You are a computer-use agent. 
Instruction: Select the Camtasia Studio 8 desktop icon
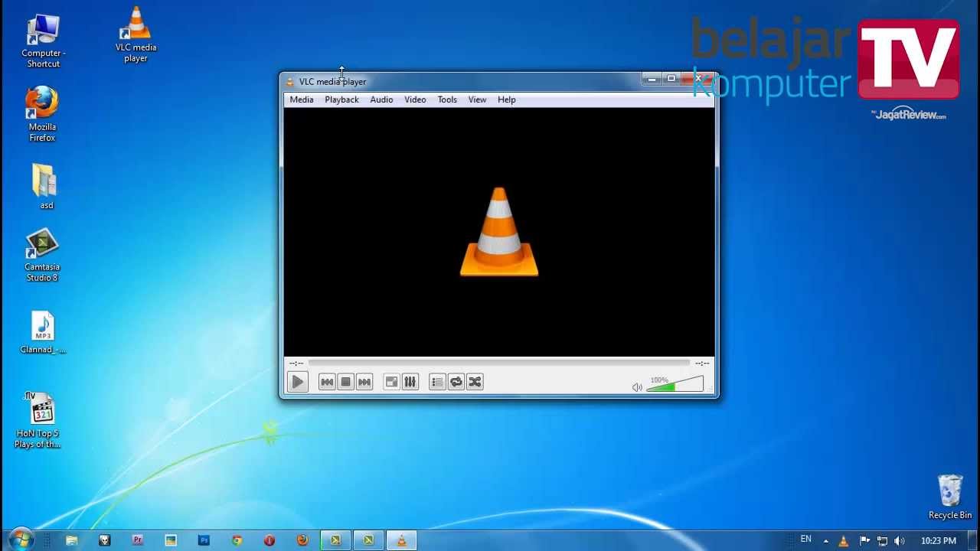(x=42, y=256)
